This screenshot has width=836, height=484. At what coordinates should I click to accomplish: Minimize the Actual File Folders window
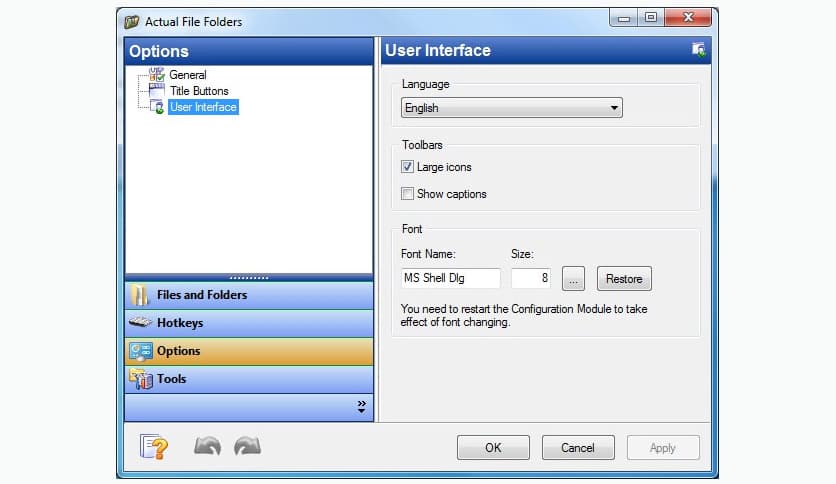[624, 18]
